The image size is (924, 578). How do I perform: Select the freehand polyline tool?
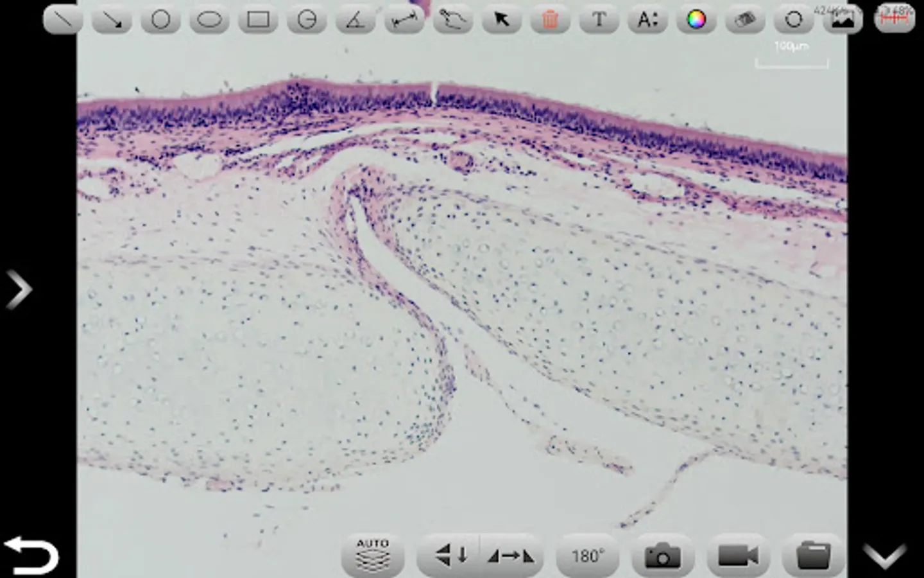point(453,19)
